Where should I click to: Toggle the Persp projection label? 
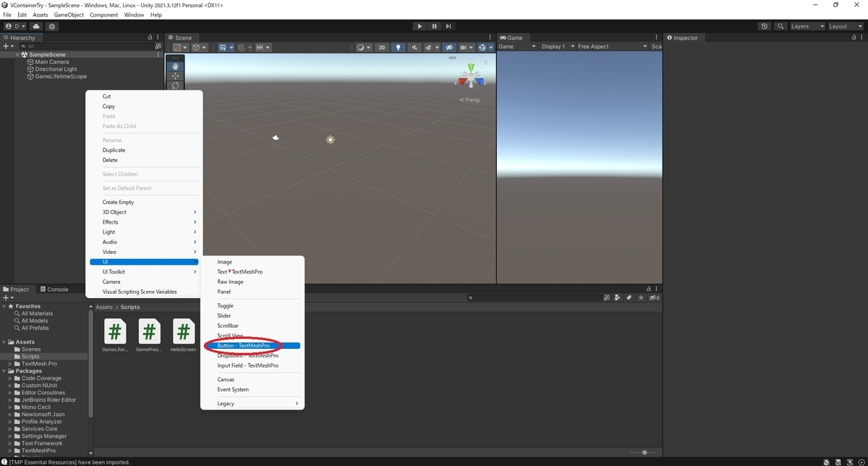[x=470, y=100]
